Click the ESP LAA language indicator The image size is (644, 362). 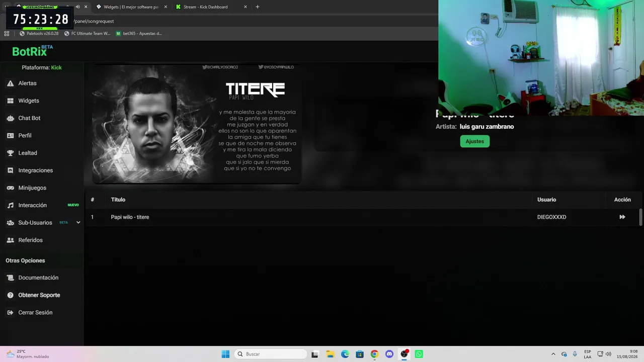(x=588, y=354)
